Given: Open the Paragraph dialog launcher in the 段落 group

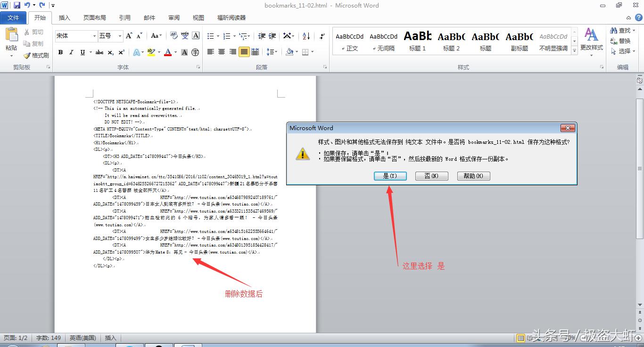Looking at the screenshot, I should pos(325,67).
